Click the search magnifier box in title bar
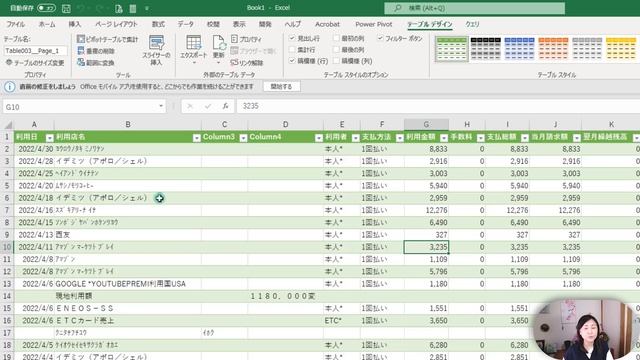This screenshot has width=640, height=360. tap(474, 8)
